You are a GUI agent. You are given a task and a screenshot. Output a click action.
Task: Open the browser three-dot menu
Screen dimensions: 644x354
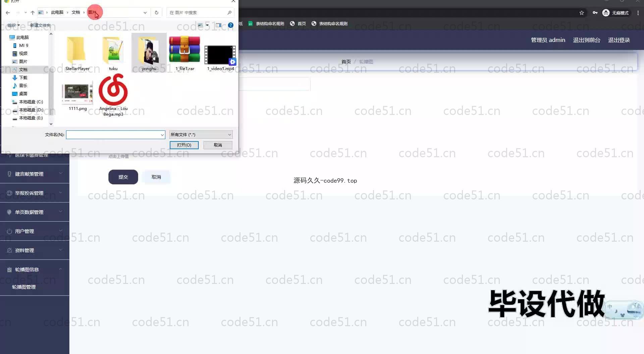[638, 13]
